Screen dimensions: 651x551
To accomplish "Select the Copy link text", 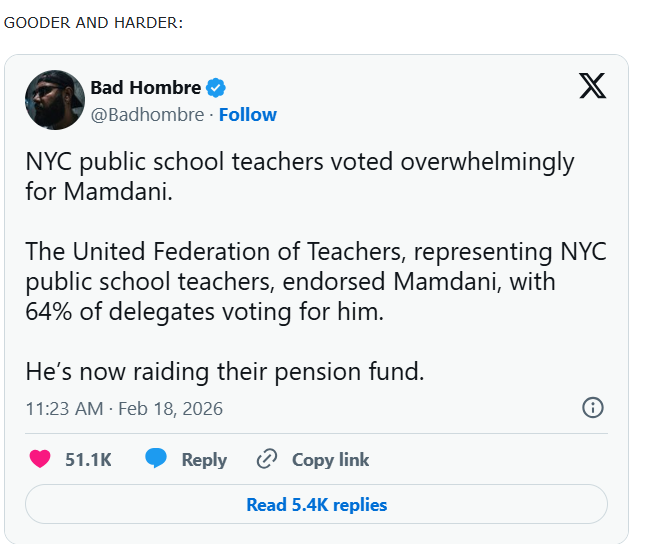I will tap(330, 460).
